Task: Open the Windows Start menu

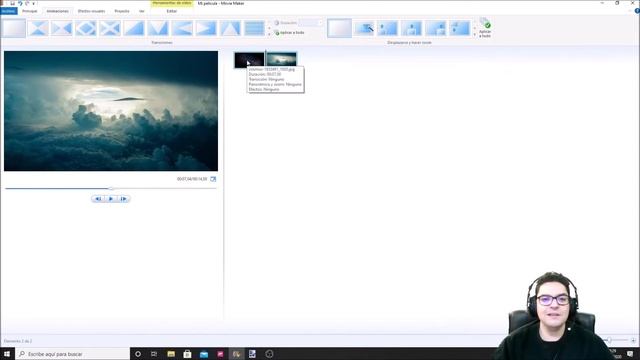Action: click(x=7, y=354)
